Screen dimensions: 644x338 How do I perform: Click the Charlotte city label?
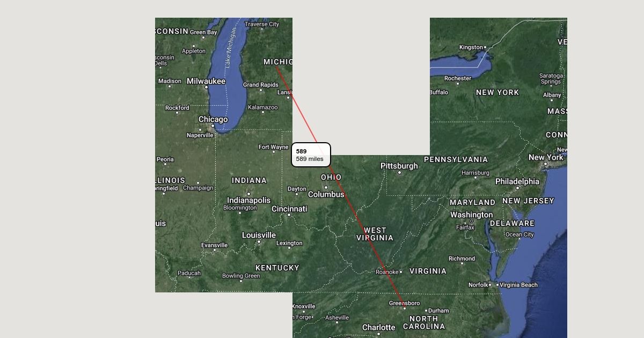point(379,327)
